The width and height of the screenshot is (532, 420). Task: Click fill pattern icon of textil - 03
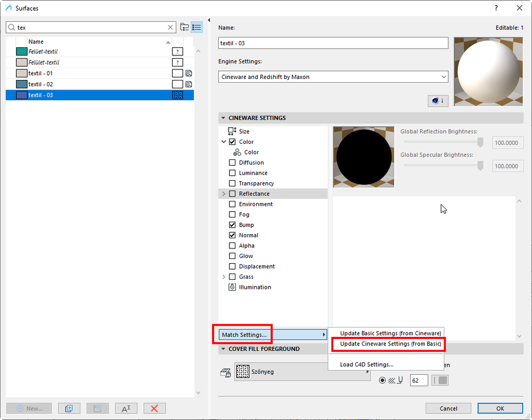[177, 95]
